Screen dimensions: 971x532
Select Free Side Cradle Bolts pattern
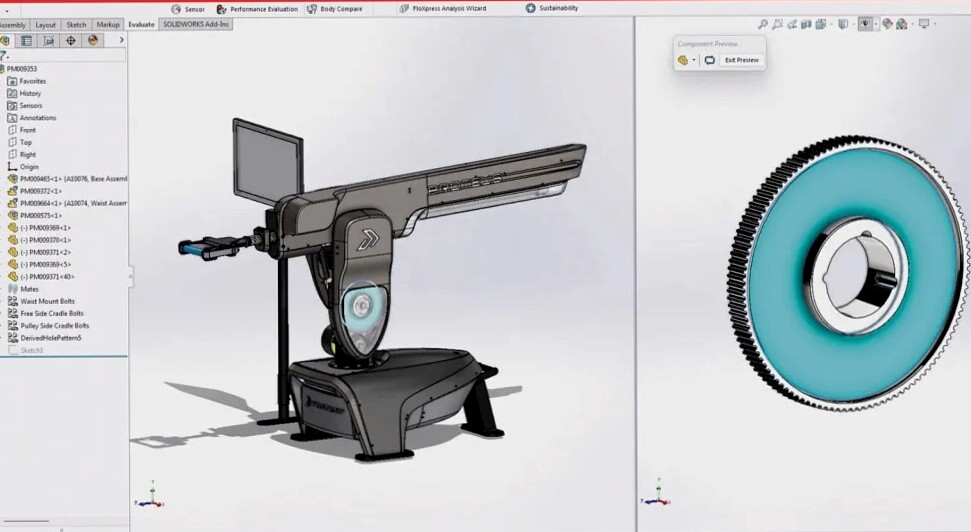(x=45, y=313)
